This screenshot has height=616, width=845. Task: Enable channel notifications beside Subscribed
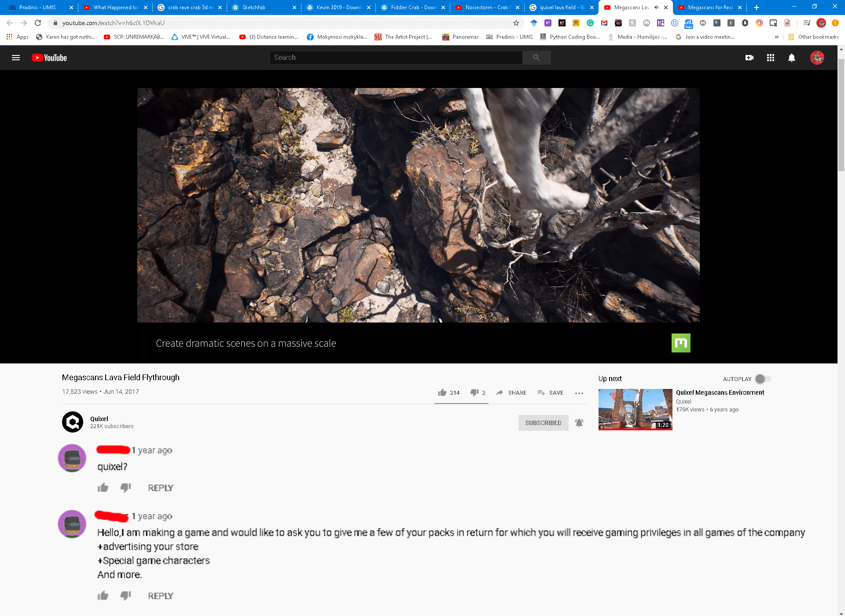tap(579, 422)
